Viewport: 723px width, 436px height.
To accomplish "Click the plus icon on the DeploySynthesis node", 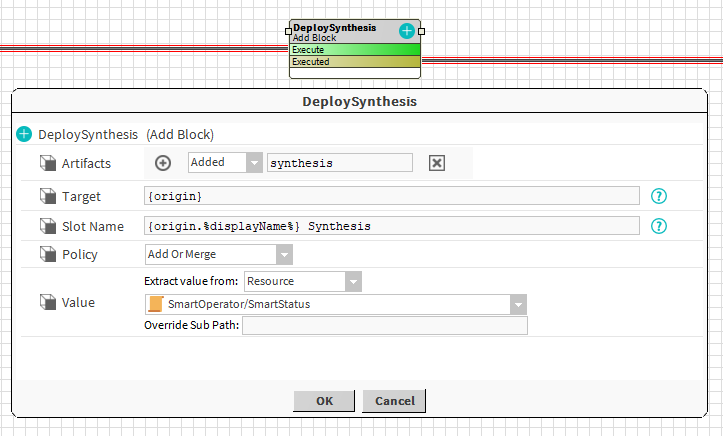I will [407, 31].
